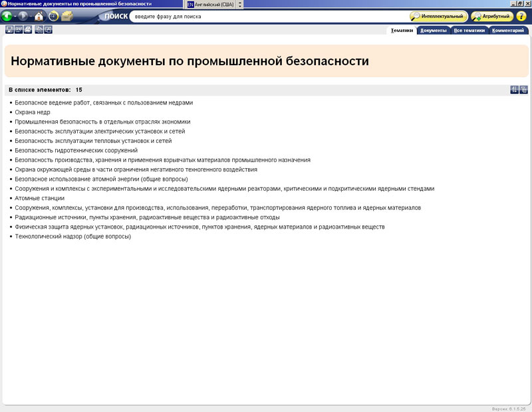Screen dimensions: 532x412
Task: Click the Print icon in toolbar
Action: pos(28,30)
